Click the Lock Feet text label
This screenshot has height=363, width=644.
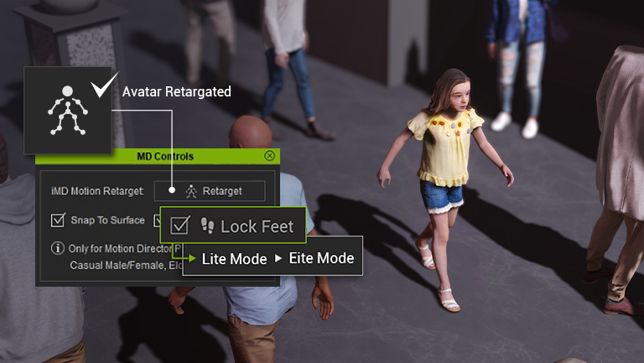pos(257,226)
